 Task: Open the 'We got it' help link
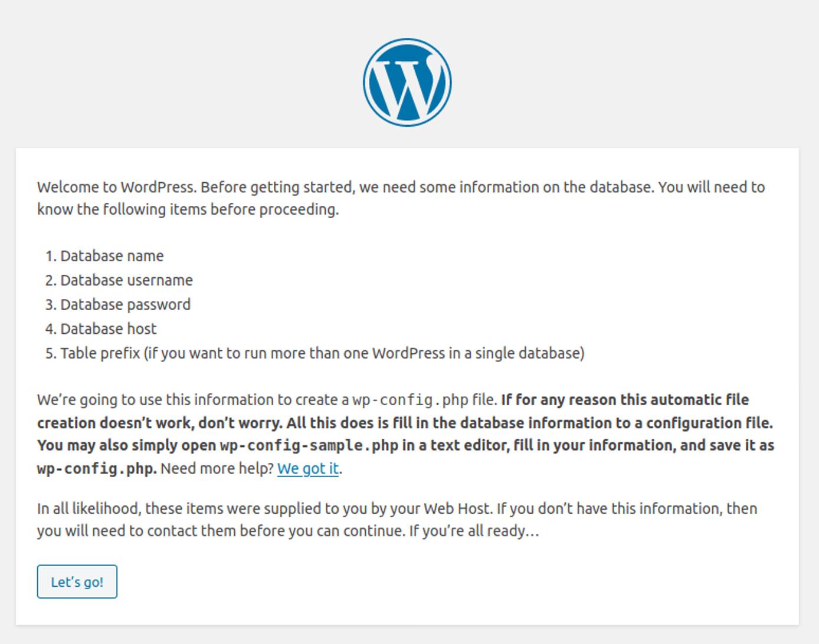pos(309,468)
